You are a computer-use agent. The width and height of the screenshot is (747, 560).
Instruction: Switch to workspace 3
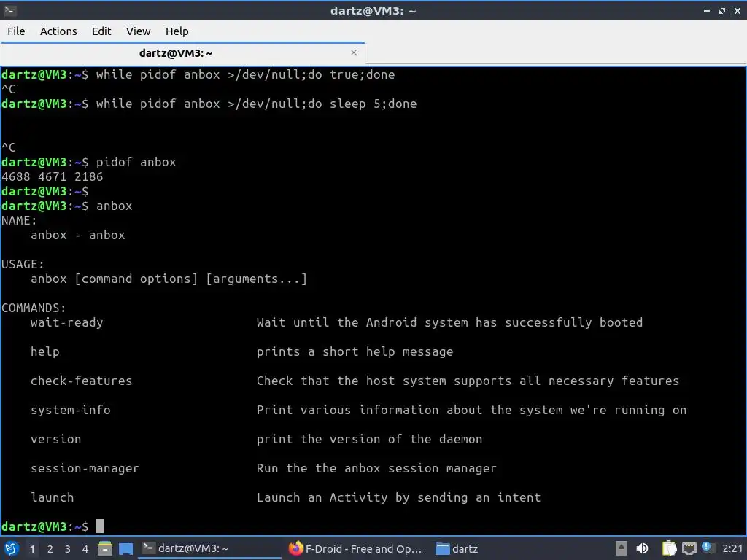point(68,549)
